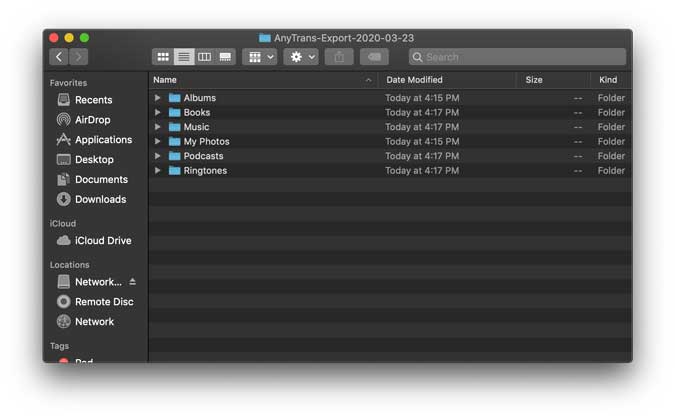Sort by the Date Modified column header
The image size is (675, 419).
(x=447, y=80)
